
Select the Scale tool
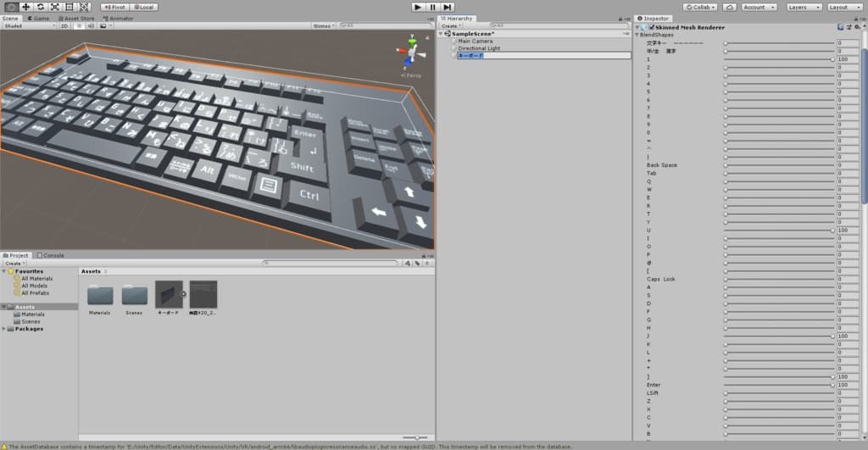pos(54,7)
